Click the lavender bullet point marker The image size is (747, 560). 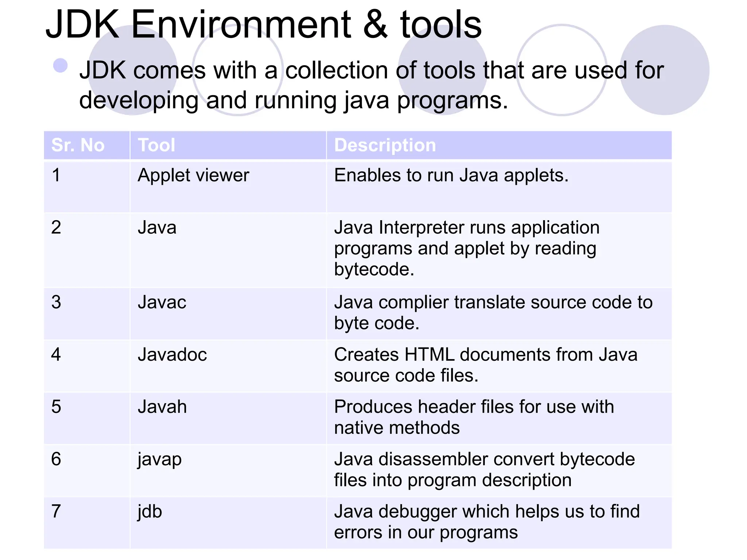click(60, 66)
